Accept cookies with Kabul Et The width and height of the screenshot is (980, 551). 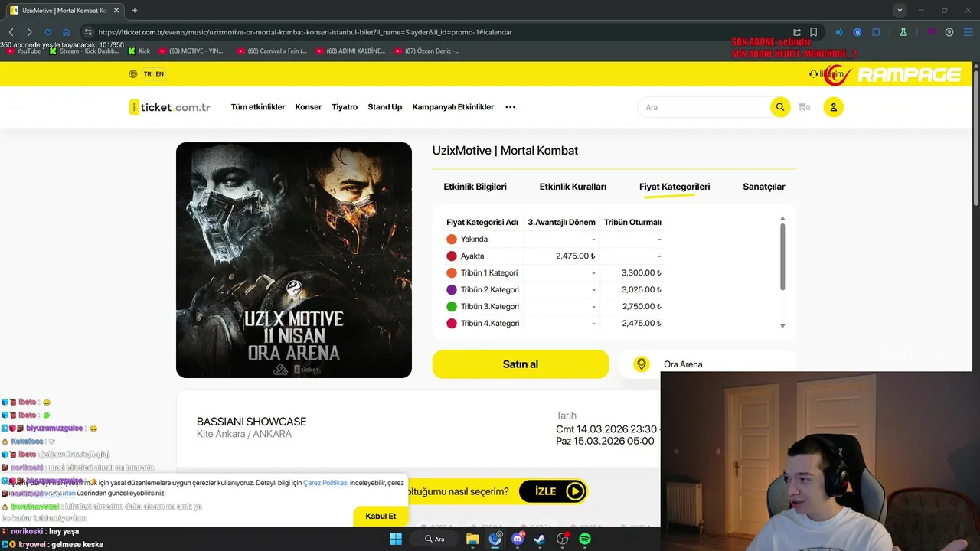(x=381, y=516)
